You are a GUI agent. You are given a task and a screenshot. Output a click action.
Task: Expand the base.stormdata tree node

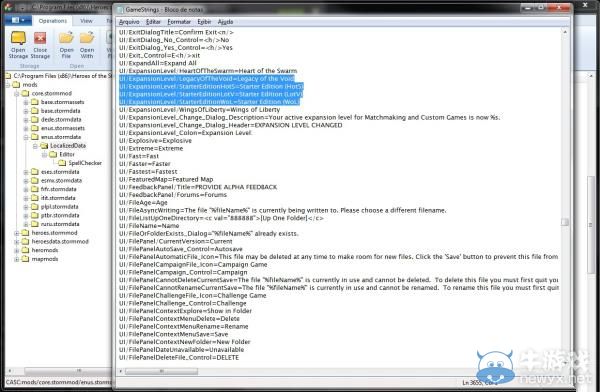(26, 111)
